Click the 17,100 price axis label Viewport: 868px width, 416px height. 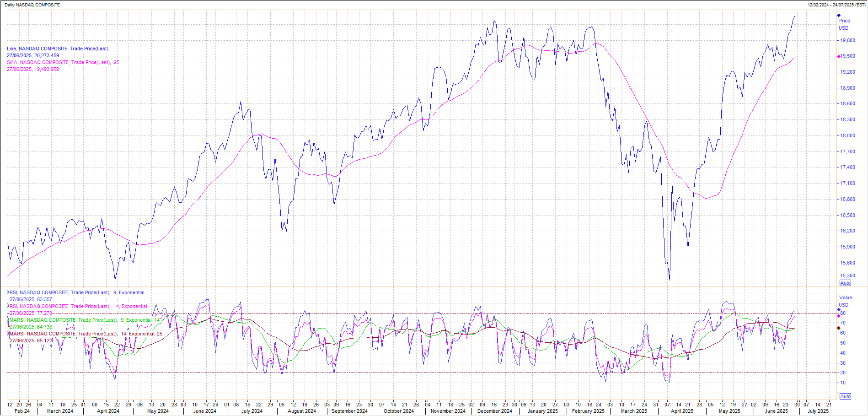pos(848,183)
